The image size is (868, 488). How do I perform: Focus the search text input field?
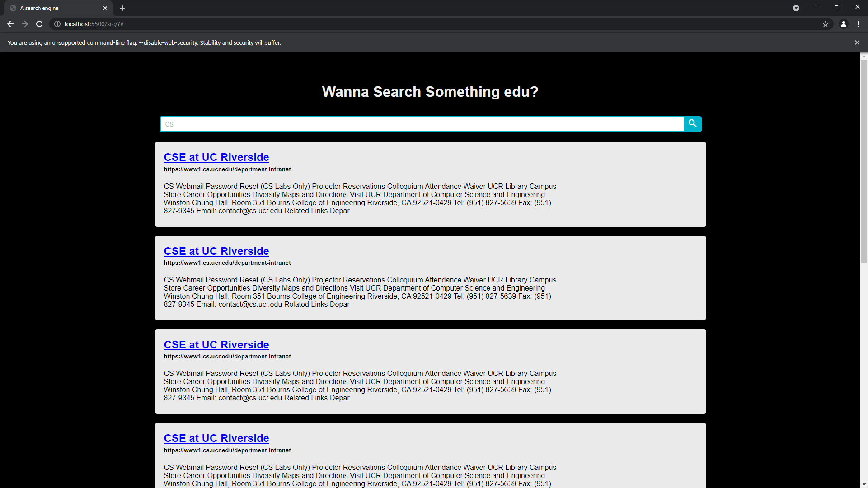(x=422, y=124)
